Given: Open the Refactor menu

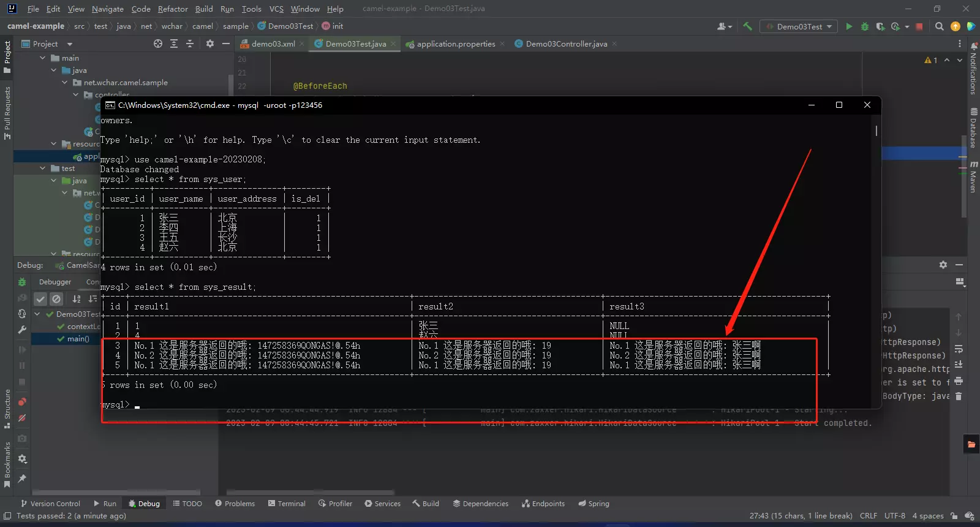Looking at the screenshot, I should (x=173, y=9).
